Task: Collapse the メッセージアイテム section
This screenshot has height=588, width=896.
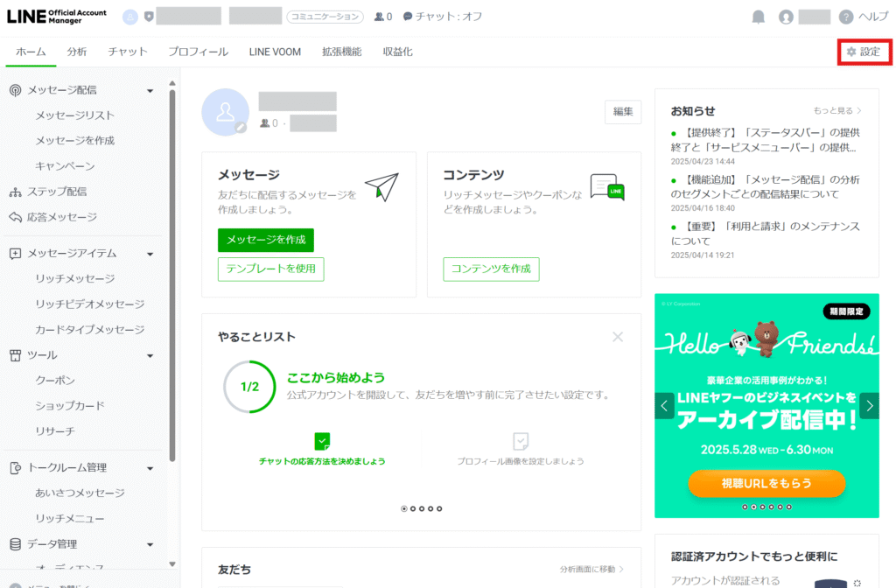Action: point(150,255)
